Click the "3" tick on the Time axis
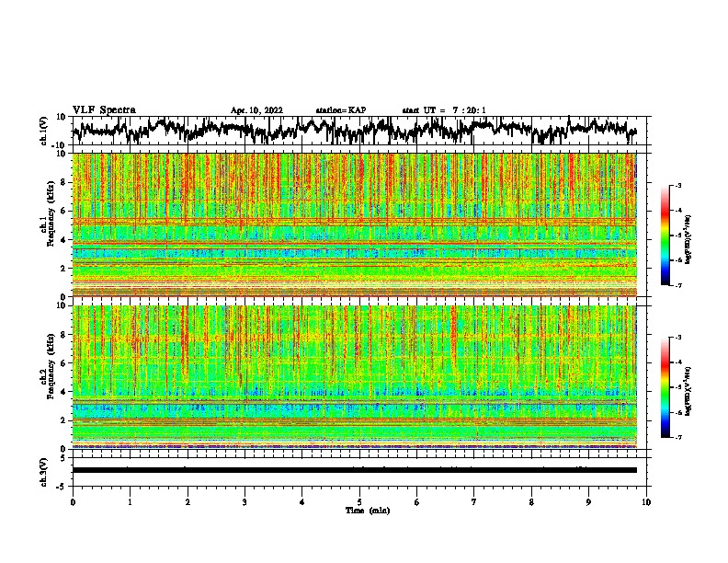 click(x=245, y=502)
